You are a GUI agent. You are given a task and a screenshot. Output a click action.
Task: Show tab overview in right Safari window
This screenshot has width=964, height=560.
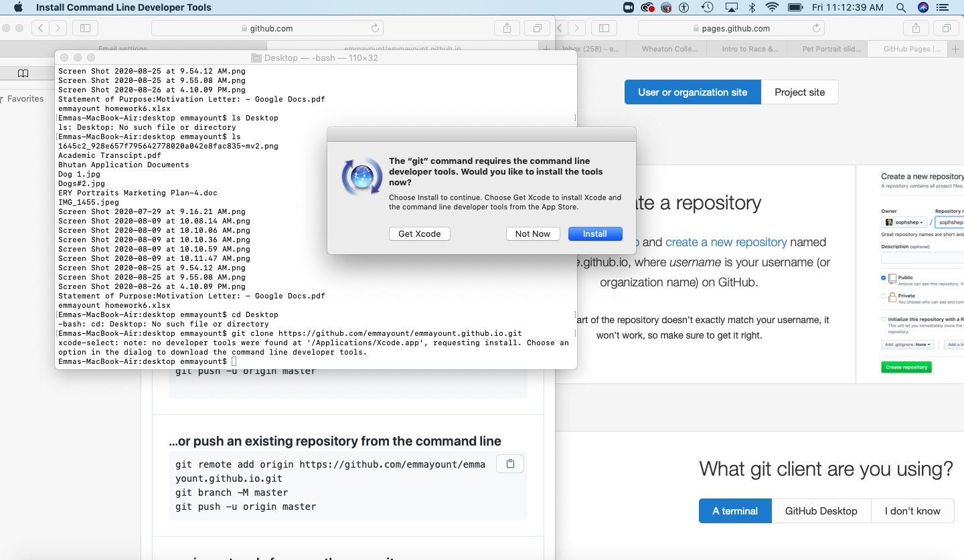point(946,28)
